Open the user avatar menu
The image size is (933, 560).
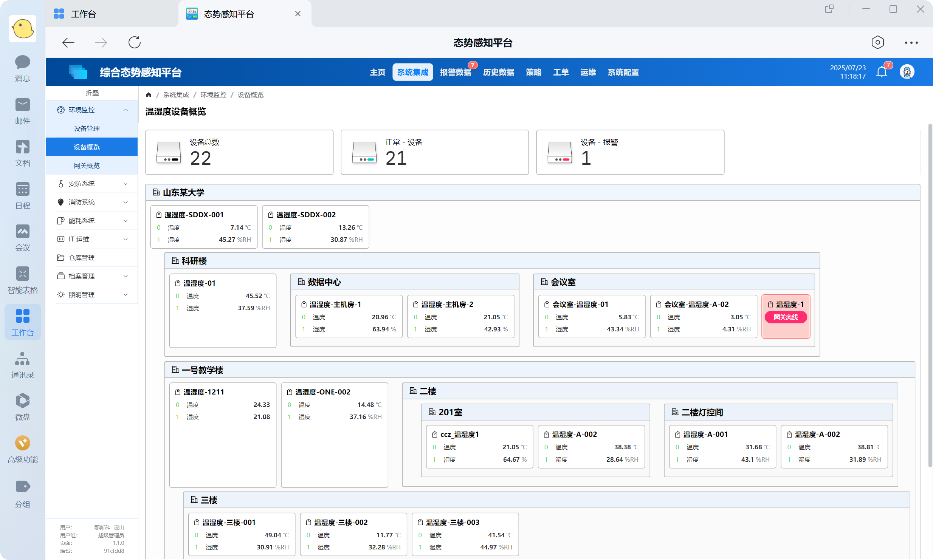point(907,72)
